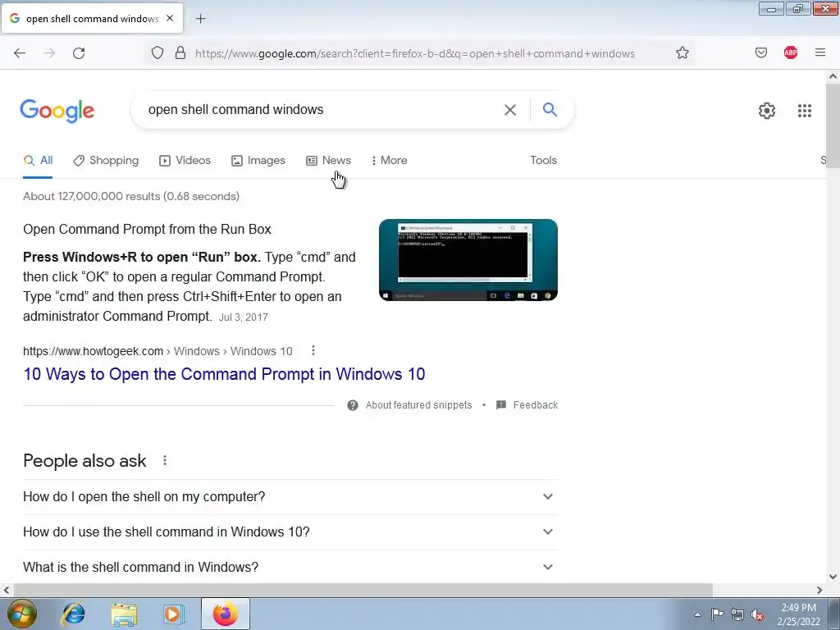The width and height of the screenshot is (840, 630).
Task: Open Windows Explorer folder from taskbar
Action: tap(124, 614)
